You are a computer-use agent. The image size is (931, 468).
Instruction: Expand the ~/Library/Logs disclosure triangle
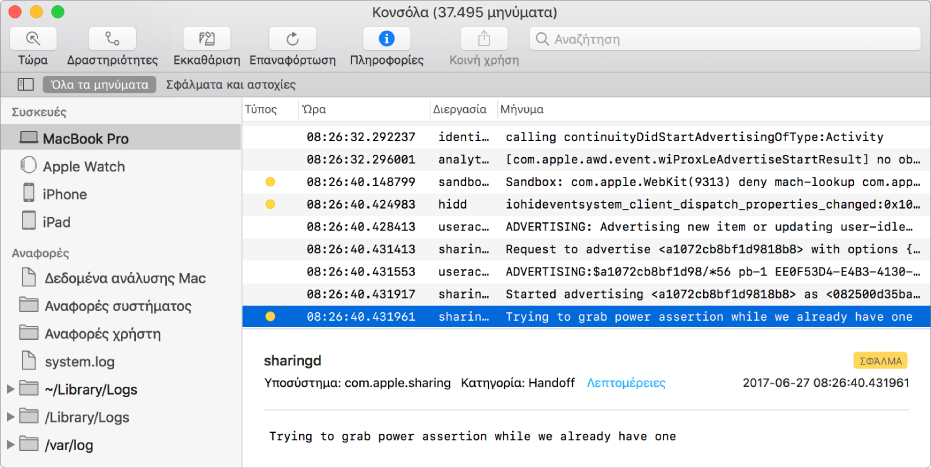(x=10, y=389)
